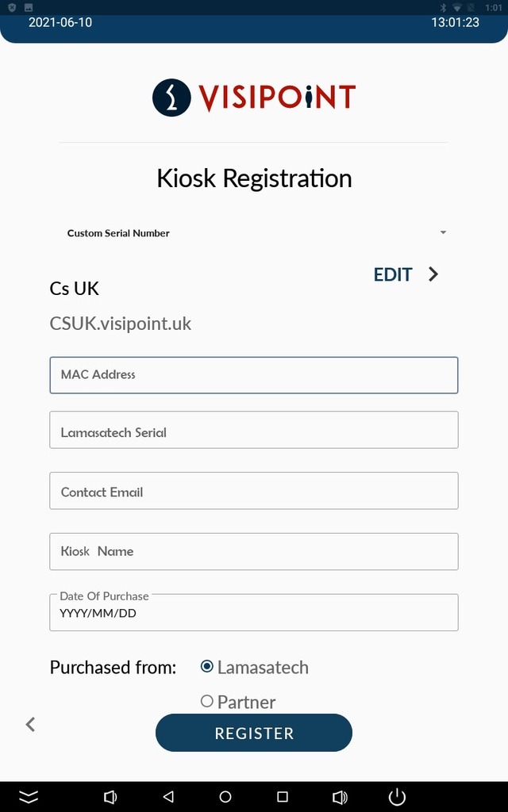508x812 pixels.
Task: Focus the MAC Address field
Action: 254,375
